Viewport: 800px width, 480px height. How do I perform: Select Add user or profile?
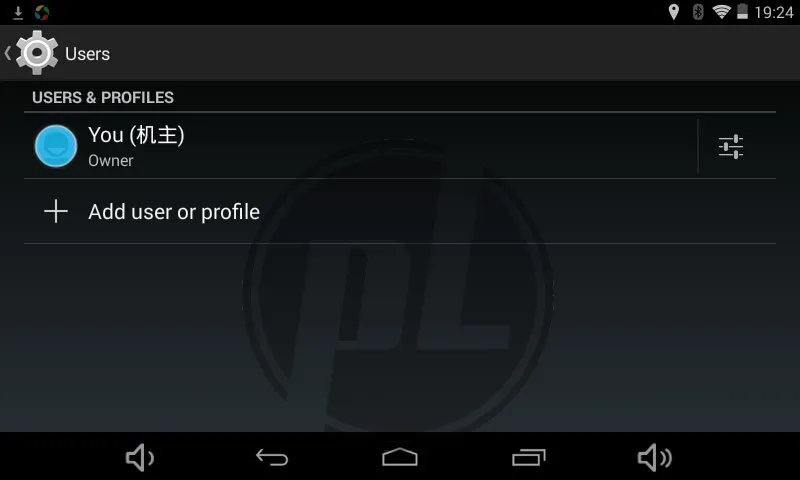[400, 211]
